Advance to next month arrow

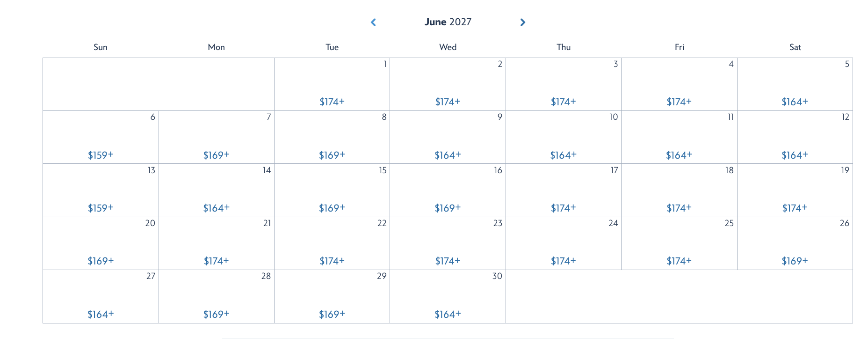click(522, 22)
